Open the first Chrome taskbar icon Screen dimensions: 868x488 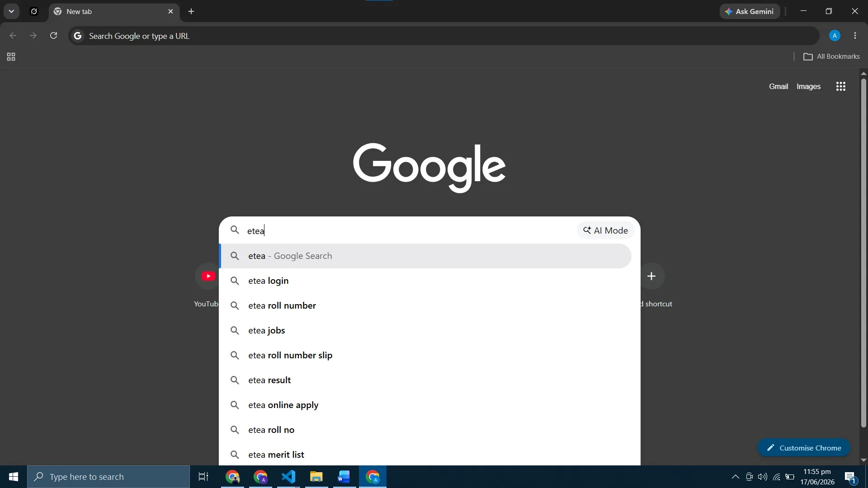pos(233,477)
